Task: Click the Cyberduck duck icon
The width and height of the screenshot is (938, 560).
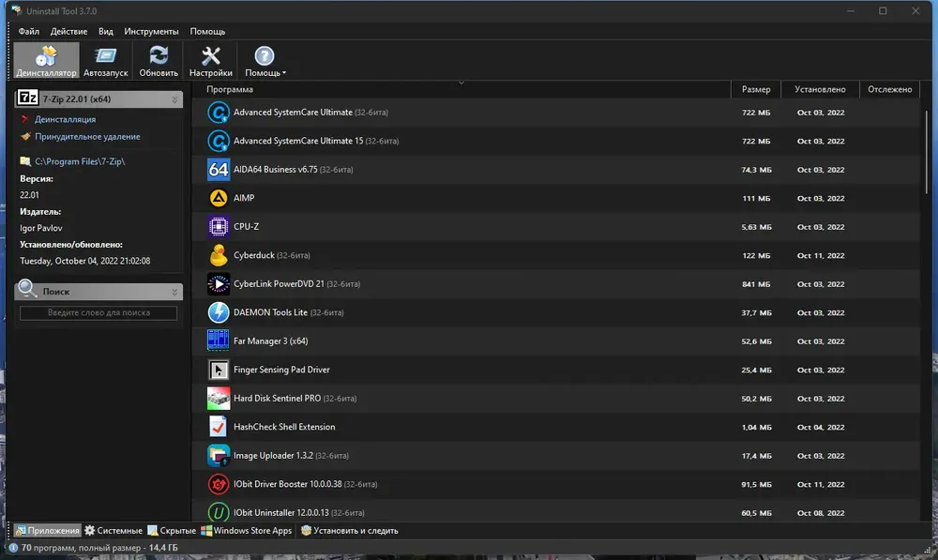Action: (x=219, y=255)
